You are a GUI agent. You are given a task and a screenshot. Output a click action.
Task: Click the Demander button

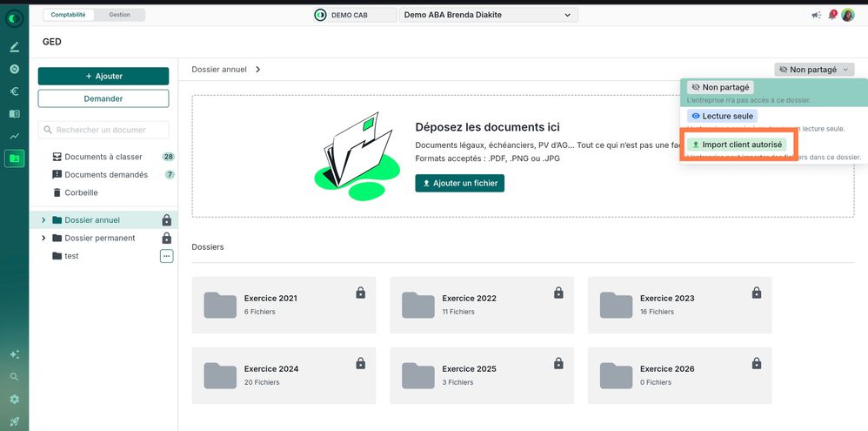tap(103, 98)
